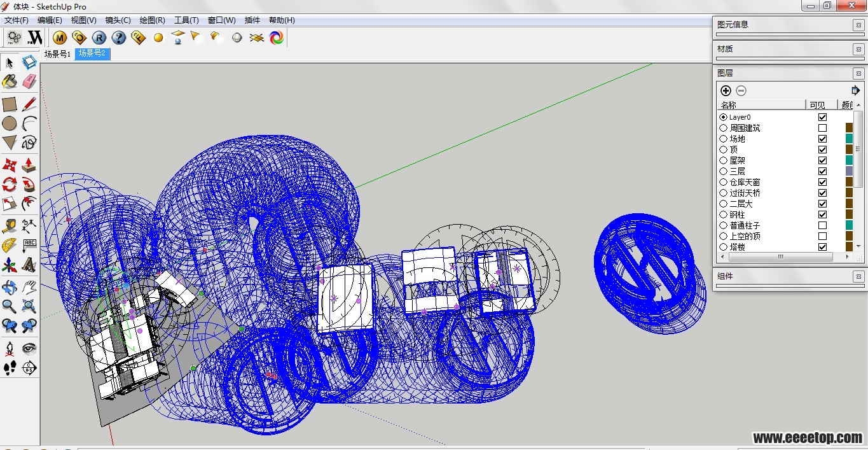Viewport: 868px width, 450px height.
Task: Activate the pink Eraser tool
Action: point(29,81)
